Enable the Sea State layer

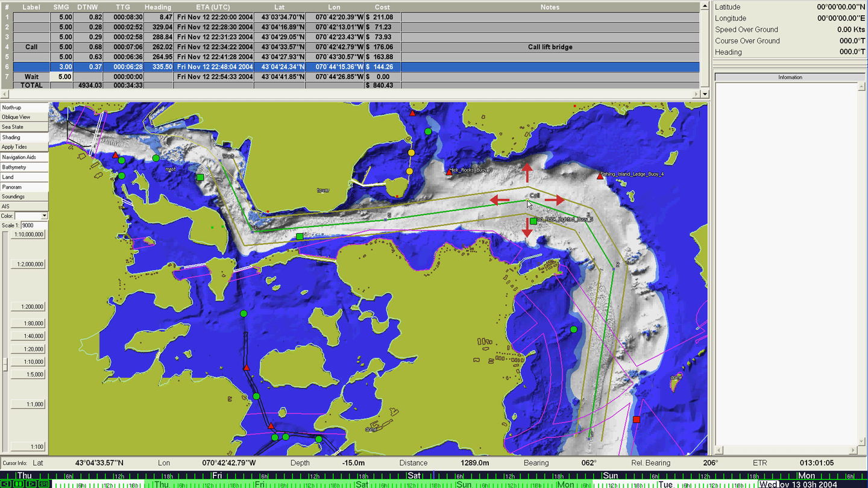(24, 127)
